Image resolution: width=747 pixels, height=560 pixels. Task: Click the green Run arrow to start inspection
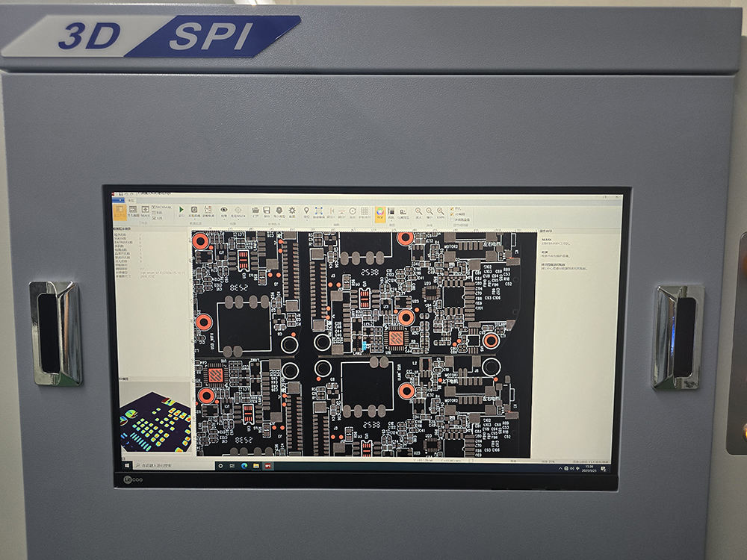[181, 210]
